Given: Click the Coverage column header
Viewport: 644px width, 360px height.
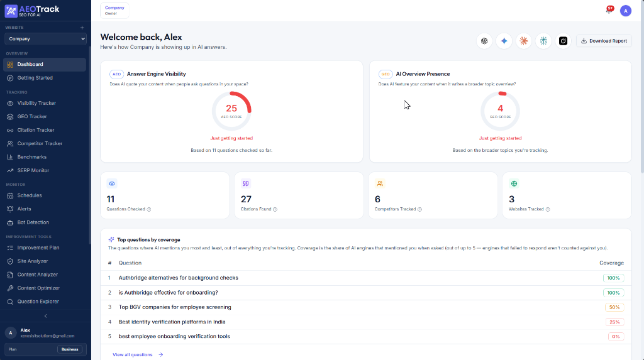Looking at the screenshot, I should [611, 263].
